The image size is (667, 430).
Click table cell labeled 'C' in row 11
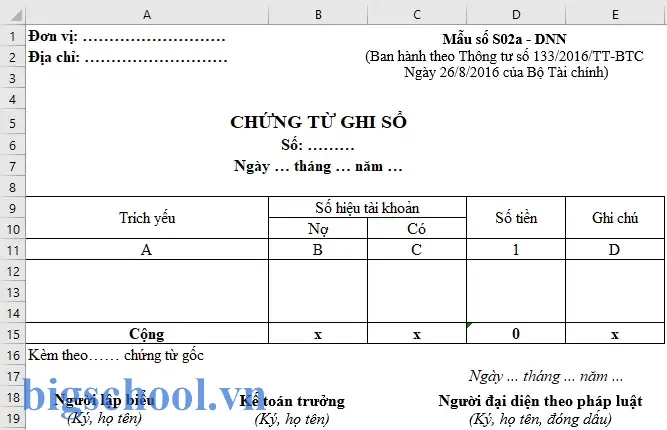click(417, 250)
